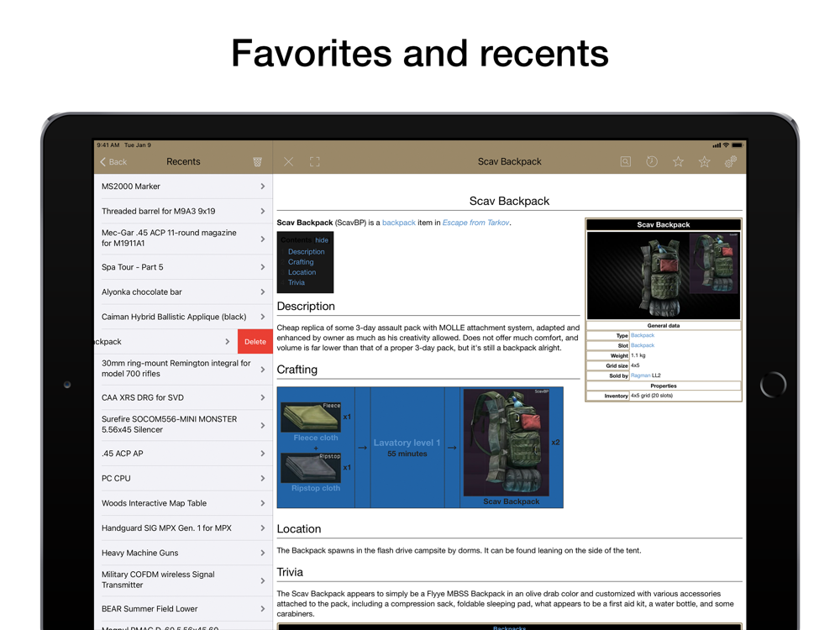Tap the 9:41 AM clock in the status bar
The width and height of the screenshot is (840, 630).
click(108, 145)
